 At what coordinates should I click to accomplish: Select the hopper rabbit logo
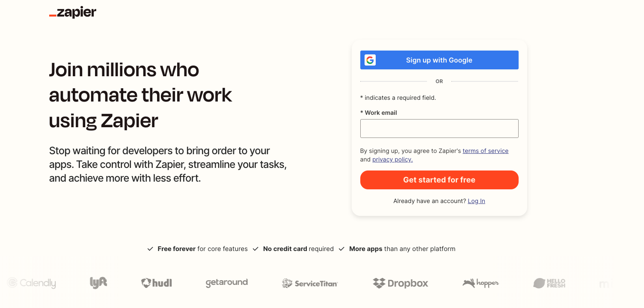[481, 283]
